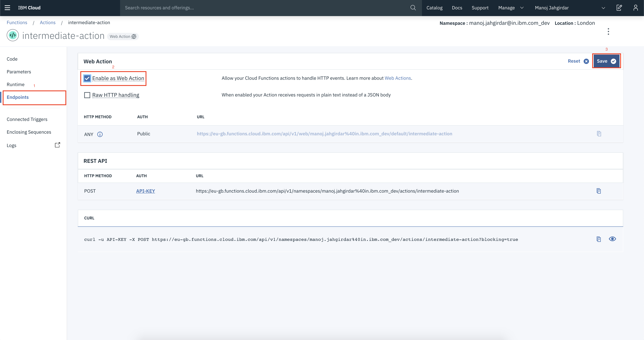644x340 pixels.
Task: Click the info icon next to ANY
Action: (x=100, y=134)
